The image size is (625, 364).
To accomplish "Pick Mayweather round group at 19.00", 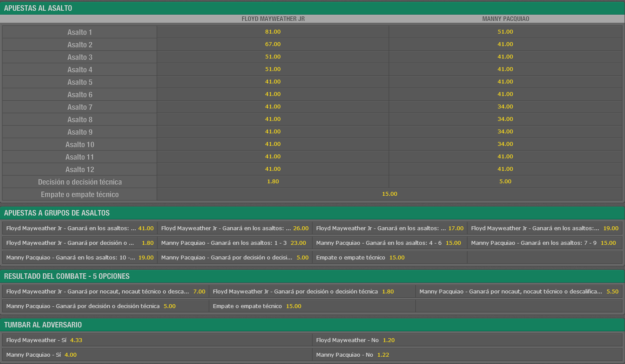I will [545, 228].
